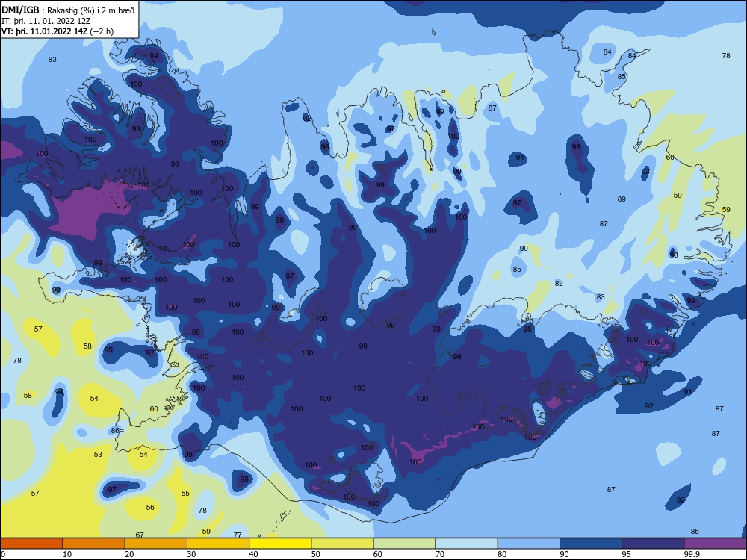Click the map value '82'
This screenshot has height=560, width=747.
click(x=559, y=283)
